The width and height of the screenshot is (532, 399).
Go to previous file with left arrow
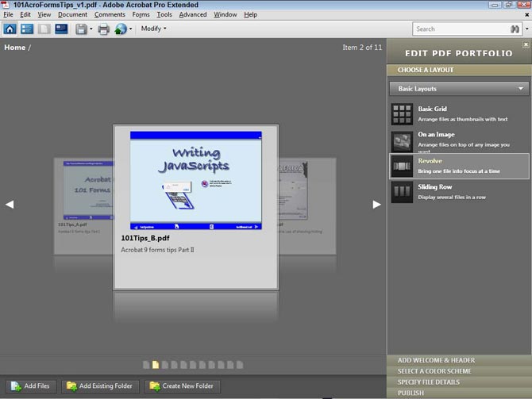pos(10,205)
